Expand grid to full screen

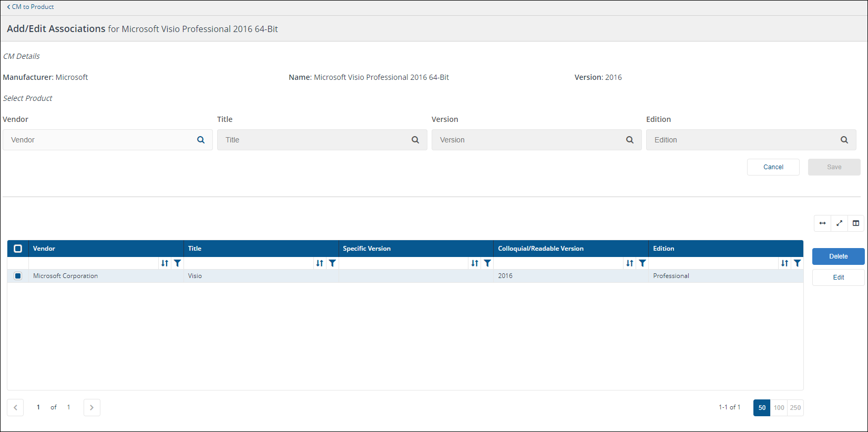pos(839,223)
